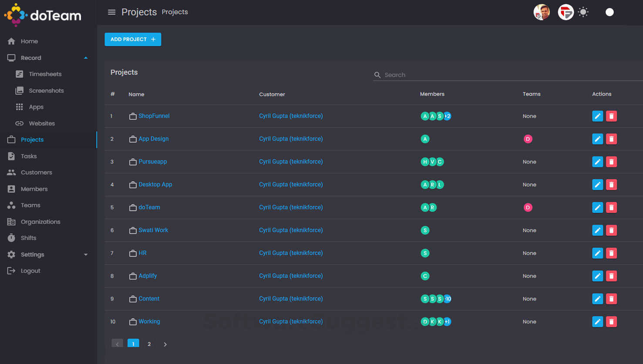Go to page 2 of projects
This screenshot has width=643, height=364.
[x=149, y=344]
